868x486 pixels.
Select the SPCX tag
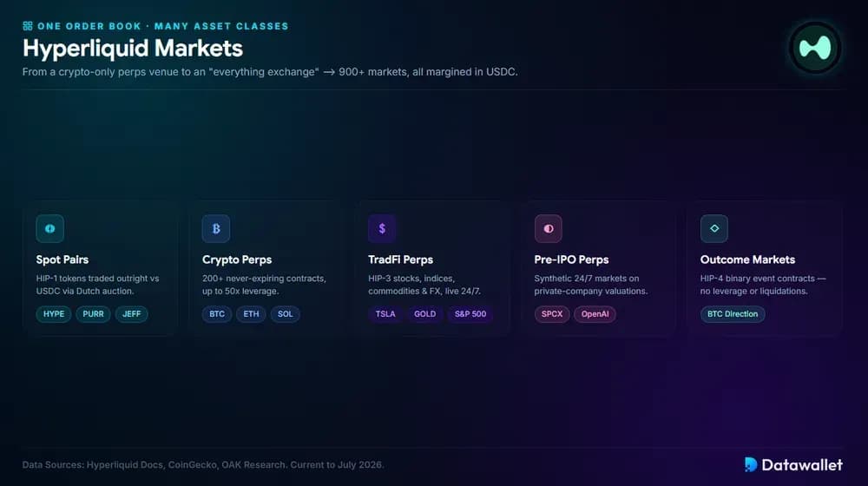(x=552, y=314)
